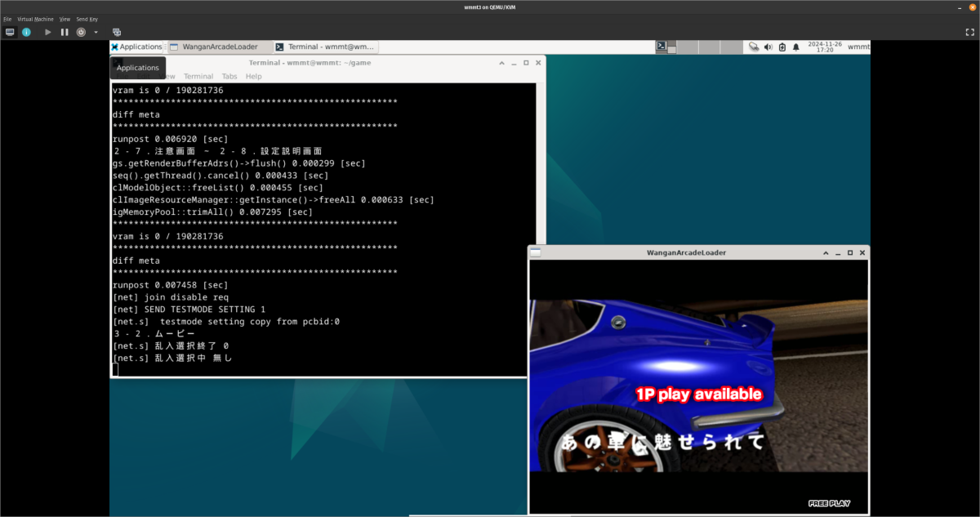Click '[net] SEND TESTMODE SETTING 1' line
This screenshot has height=517, width=980.
click(189, 310)
